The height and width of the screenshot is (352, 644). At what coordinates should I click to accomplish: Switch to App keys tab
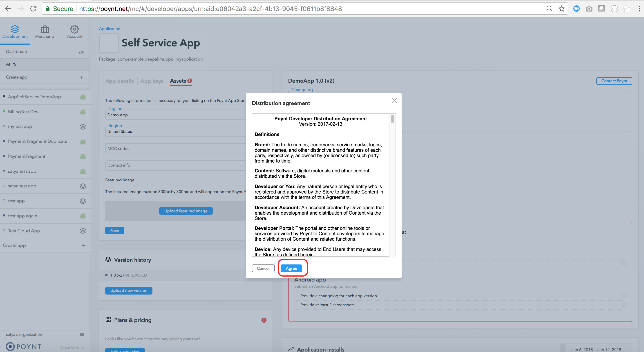pyautogui.click(x=152, y=81)
